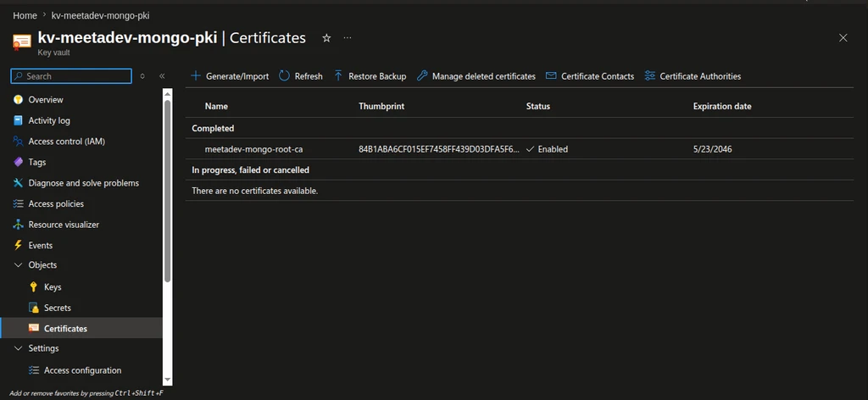Screen dimensions: 868x400
Task: Click the Overview key icon in sidebar
Action: pyautogui.click(x=18, y=100)
